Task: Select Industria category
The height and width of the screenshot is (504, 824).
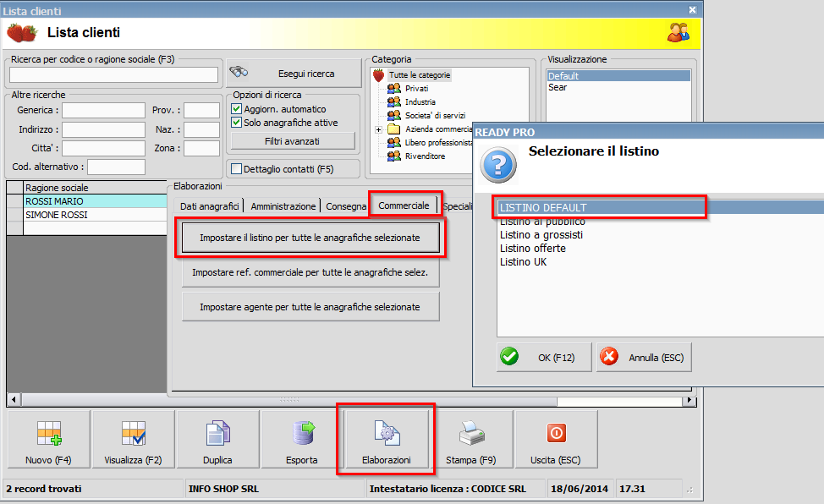Action: pos(420,102)
